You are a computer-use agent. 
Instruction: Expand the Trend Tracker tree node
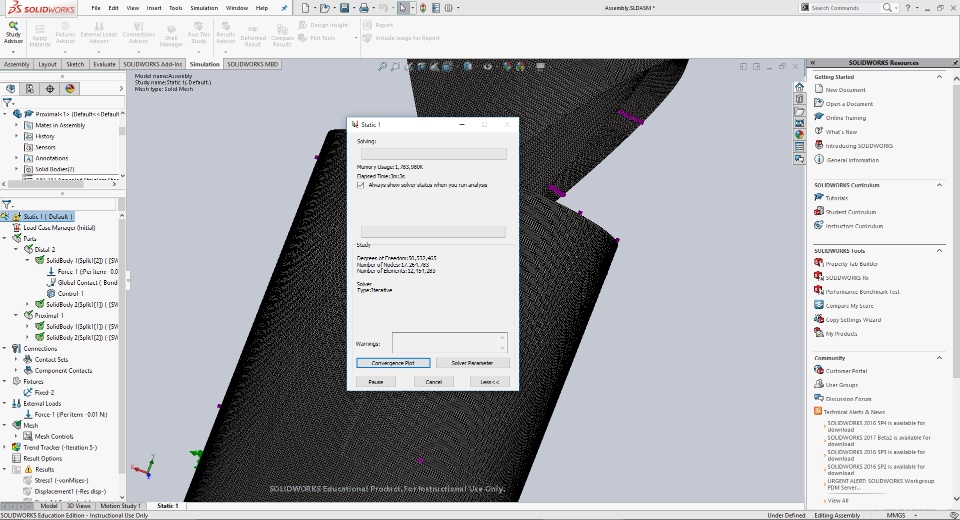5,447
